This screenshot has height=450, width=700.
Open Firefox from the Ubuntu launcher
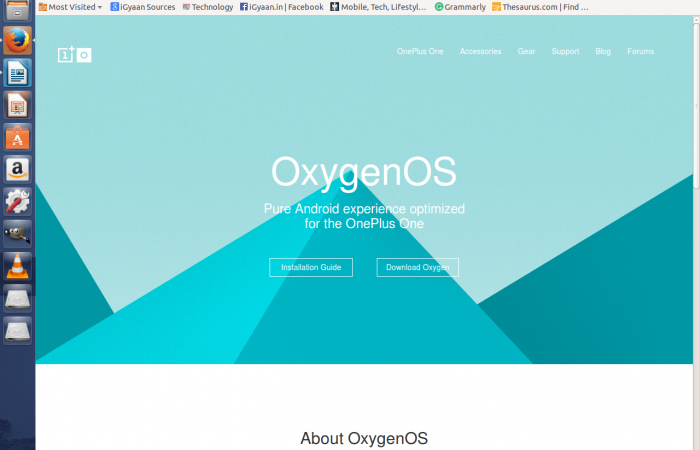tap(17, 41)
